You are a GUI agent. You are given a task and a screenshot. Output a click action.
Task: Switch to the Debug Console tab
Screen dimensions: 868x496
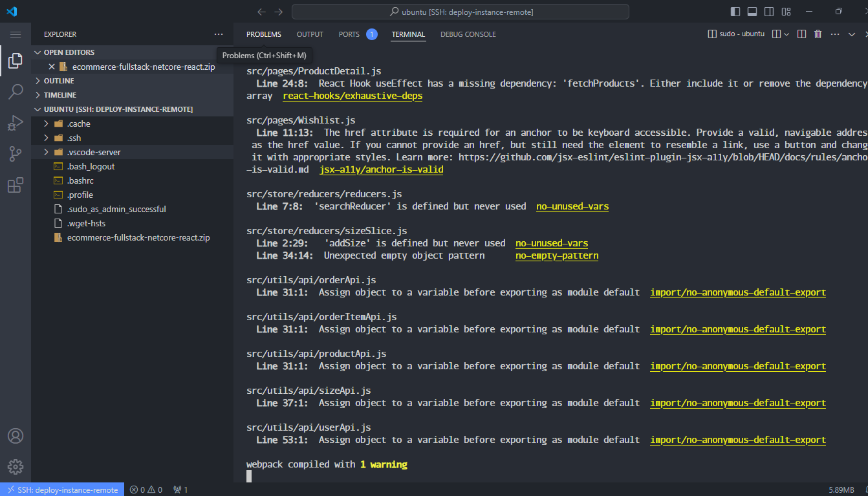[x=468, y=34]
